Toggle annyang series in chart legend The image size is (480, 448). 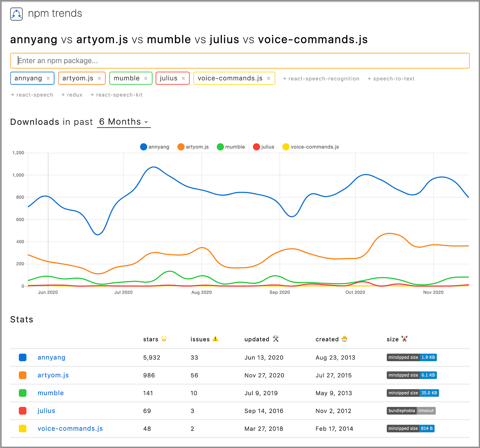pos(155,147)
